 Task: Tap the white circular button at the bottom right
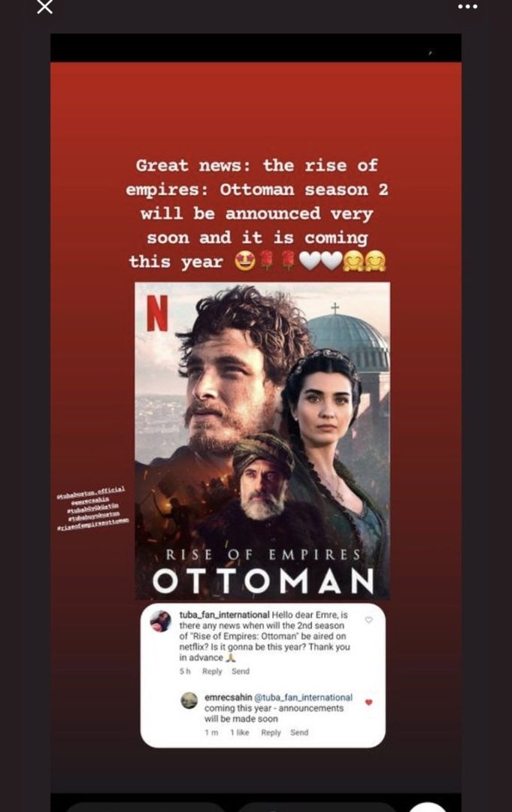(x=428, y=807)
